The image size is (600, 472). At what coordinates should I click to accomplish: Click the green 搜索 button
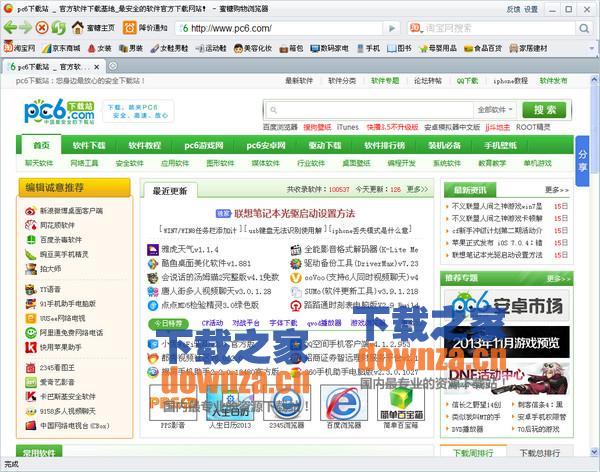(544, 110)
